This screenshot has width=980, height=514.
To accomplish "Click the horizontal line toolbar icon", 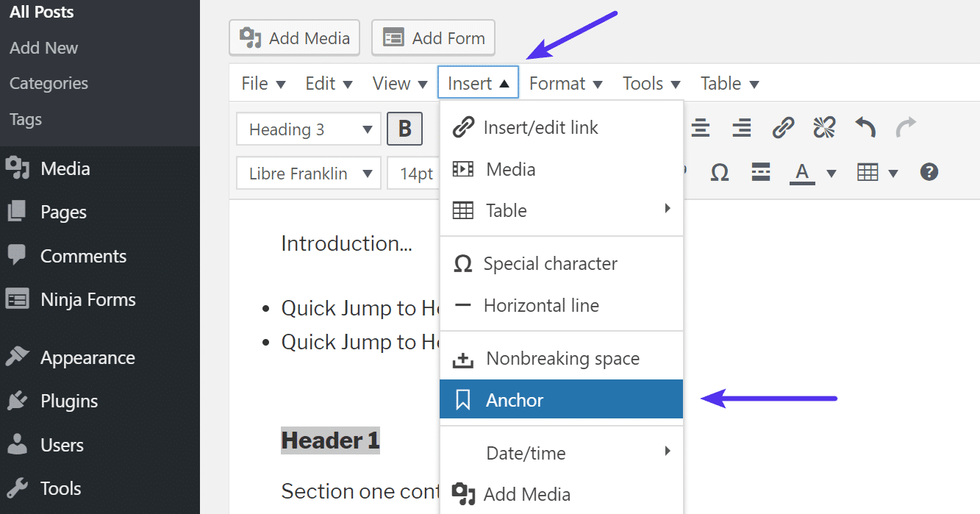I will tap(760, 173).
